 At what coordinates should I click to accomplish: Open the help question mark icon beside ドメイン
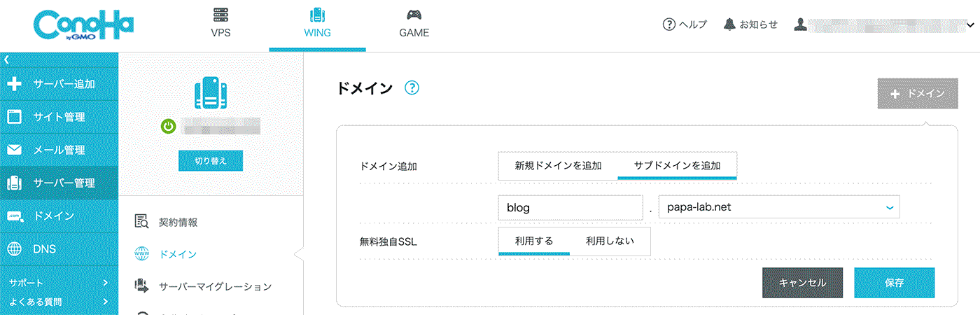(412, 88)
